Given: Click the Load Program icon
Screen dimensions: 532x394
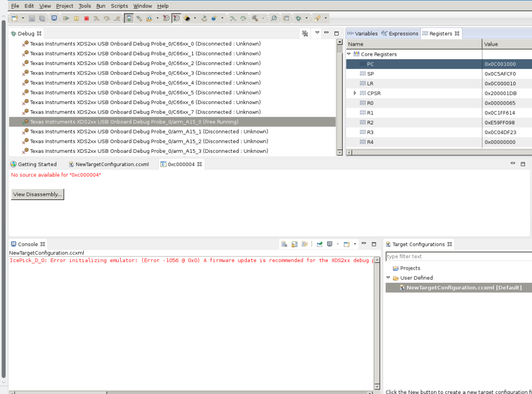Looking at the screenshot, I should pos(149,18).
